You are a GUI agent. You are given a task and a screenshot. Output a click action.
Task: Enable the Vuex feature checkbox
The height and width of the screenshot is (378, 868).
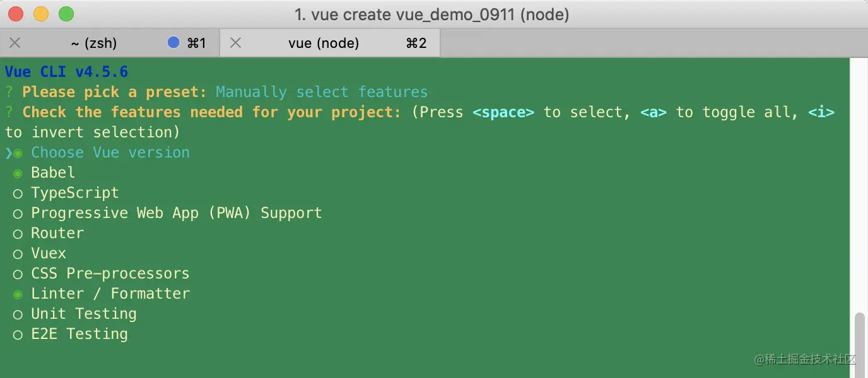18,254
